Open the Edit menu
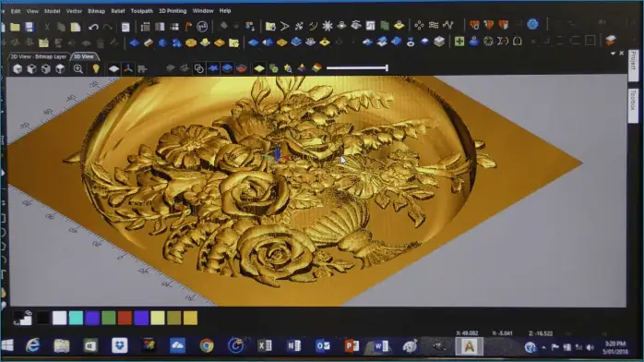 click(x=16, y=11)
